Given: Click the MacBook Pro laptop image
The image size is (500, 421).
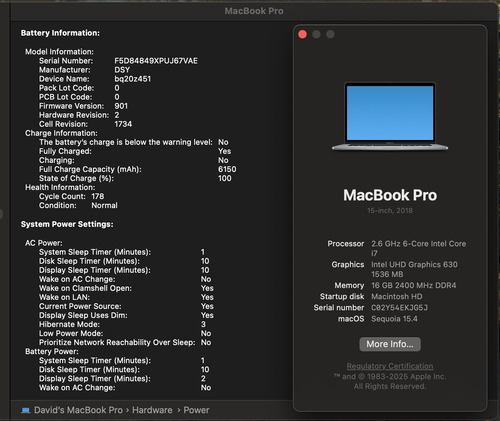Looking at the screenshot, I should pos(390,116).
